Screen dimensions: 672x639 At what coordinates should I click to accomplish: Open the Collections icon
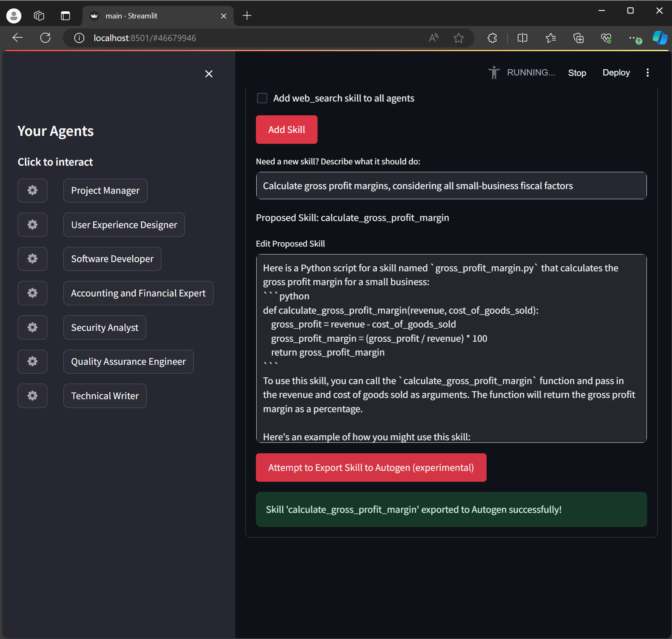578,38
